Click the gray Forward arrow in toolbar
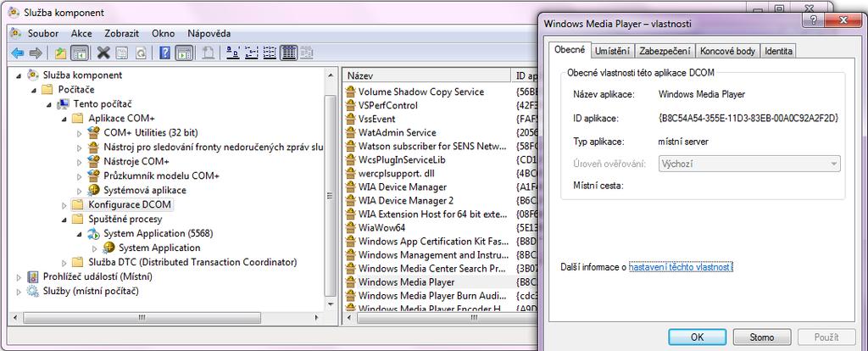Viewport: 868px width, 351px height. pos(36,53)
